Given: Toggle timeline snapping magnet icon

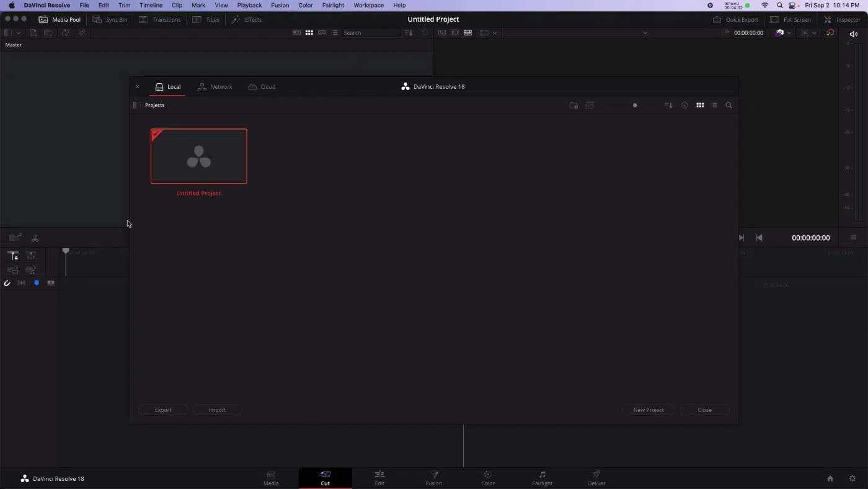Looking at the screenshot, I should [7, 283].
